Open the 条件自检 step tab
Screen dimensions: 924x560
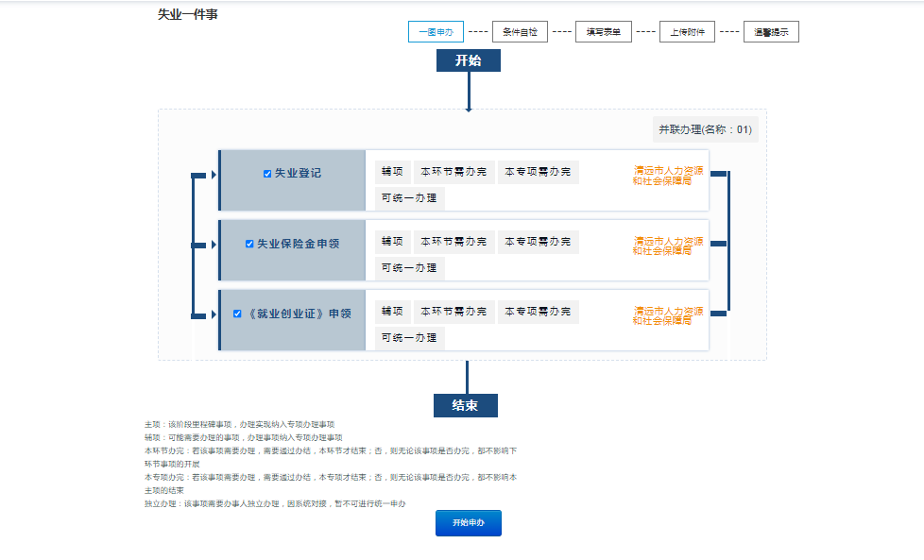tap(520, 32)
